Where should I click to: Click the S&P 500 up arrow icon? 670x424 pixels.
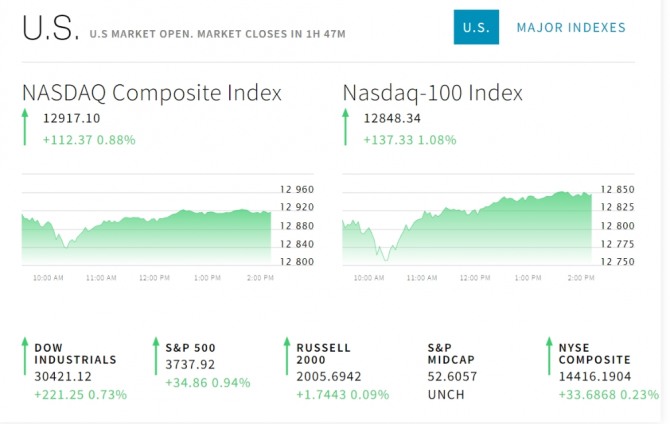(156, 357)
